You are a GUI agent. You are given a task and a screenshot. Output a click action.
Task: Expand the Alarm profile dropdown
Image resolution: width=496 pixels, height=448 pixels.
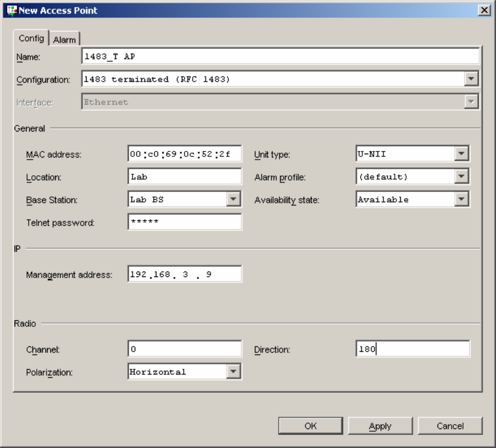pos(461,176)
